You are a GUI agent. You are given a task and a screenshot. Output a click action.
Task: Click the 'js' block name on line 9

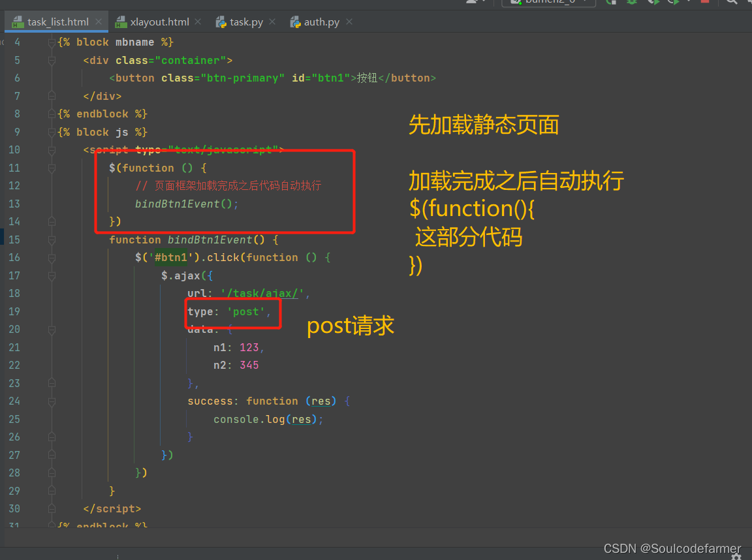122,132
